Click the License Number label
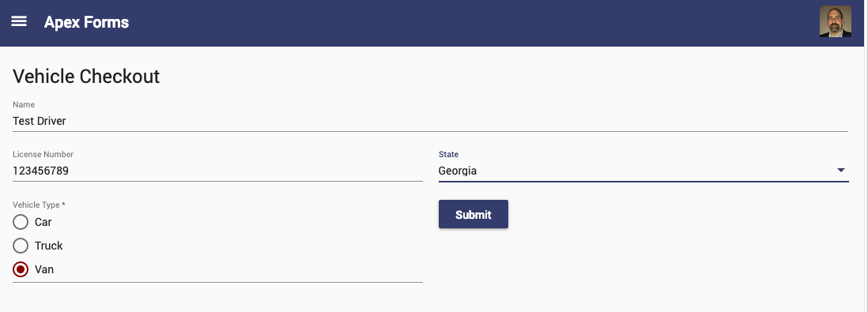This screenshot has height=312, width=868. tap(43, 154)
